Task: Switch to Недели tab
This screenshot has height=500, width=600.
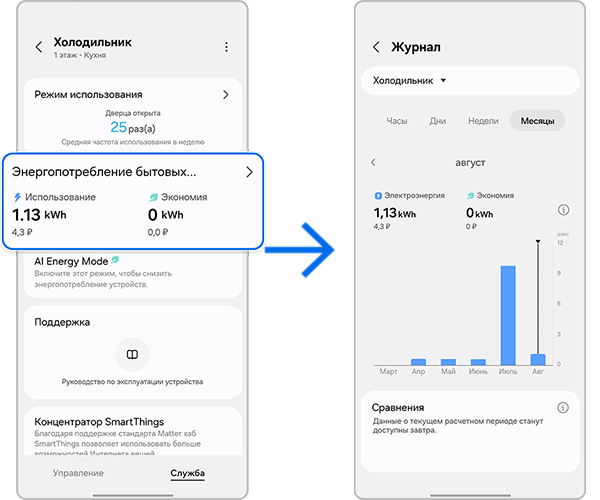Action: [x=483, y=121]
